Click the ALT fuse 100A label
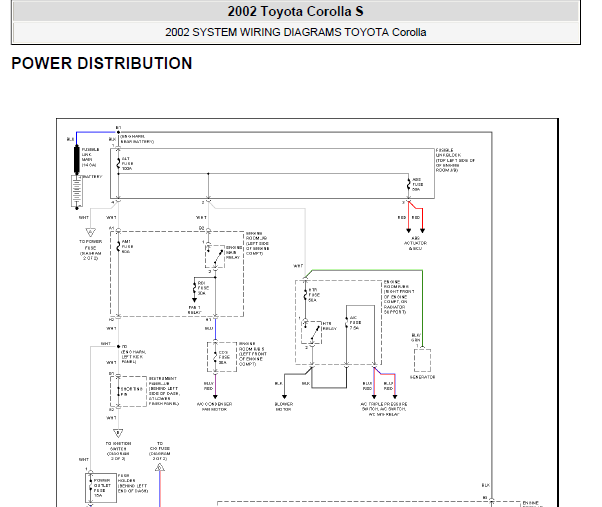Image resolution: width=602 pixels, height=507 pixels. (x=127, y=163)
